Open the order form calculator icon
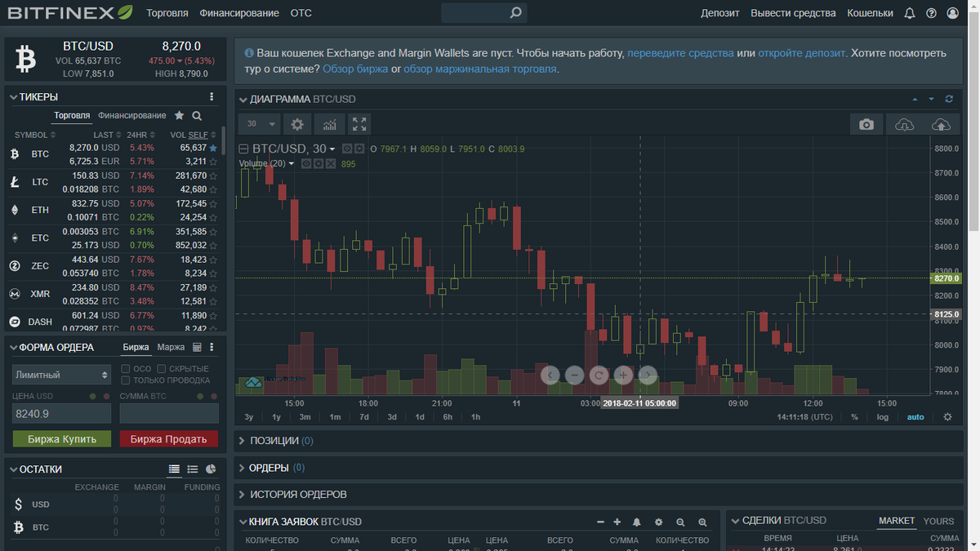 197,347
